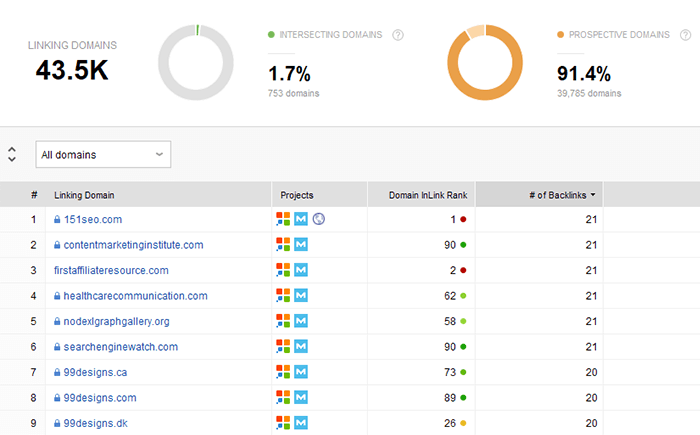Click backlinks count 20 in 99designs.dk row
The image size is (700, 435).
(592, 423)
